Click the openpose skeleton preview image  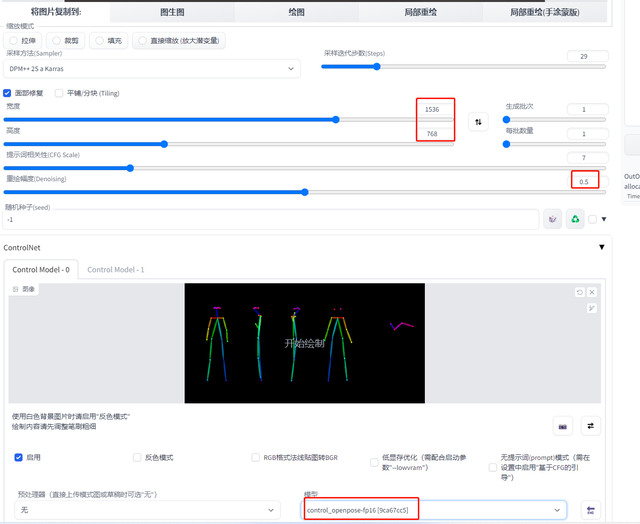point(304,343)
